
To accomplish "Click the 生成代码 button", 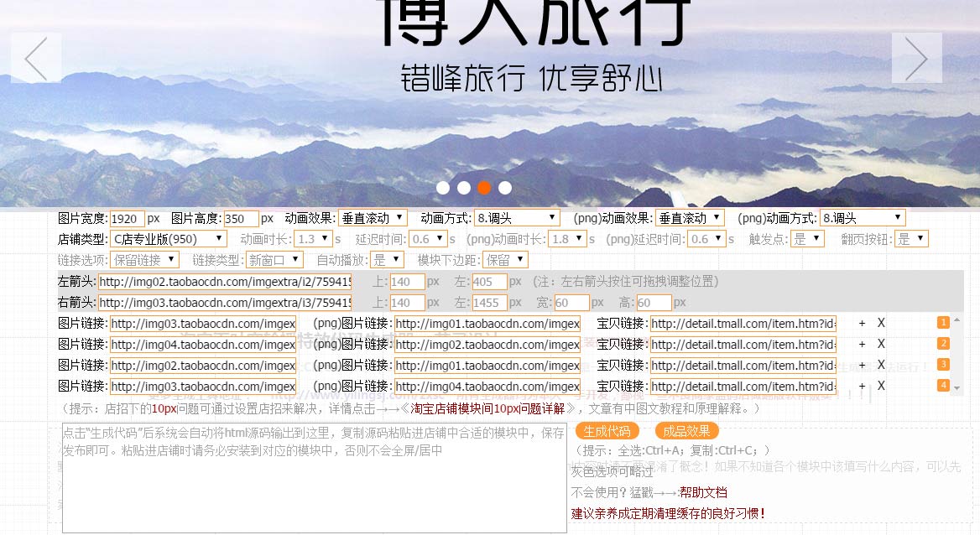I will [x=607, y=429].
